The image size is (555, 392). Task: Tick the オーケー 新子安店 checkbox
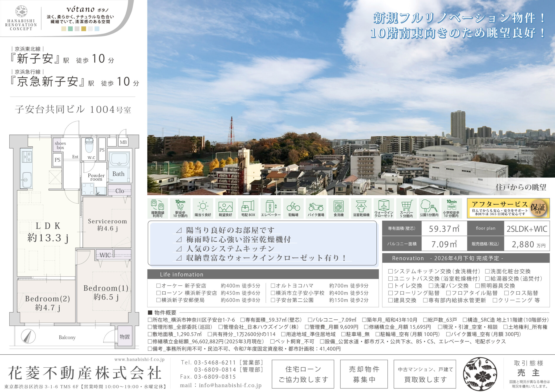(158, 286)
